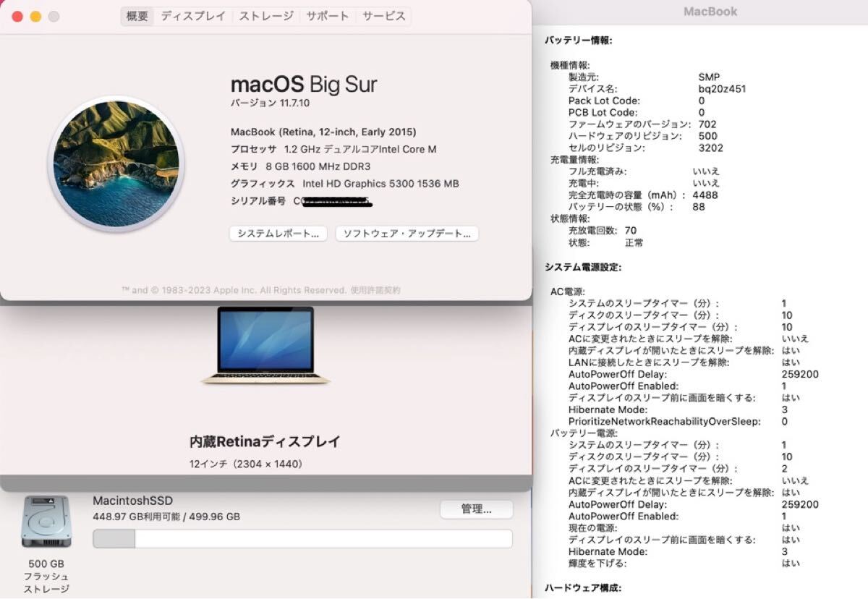Select the セルのリビジョン 3202 row

coord(645,148)
